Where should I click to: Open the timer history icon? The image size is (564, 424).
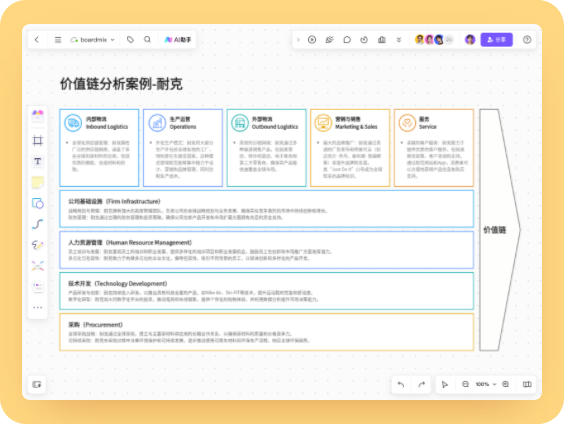pyautogui.click(x=364, y=40)
